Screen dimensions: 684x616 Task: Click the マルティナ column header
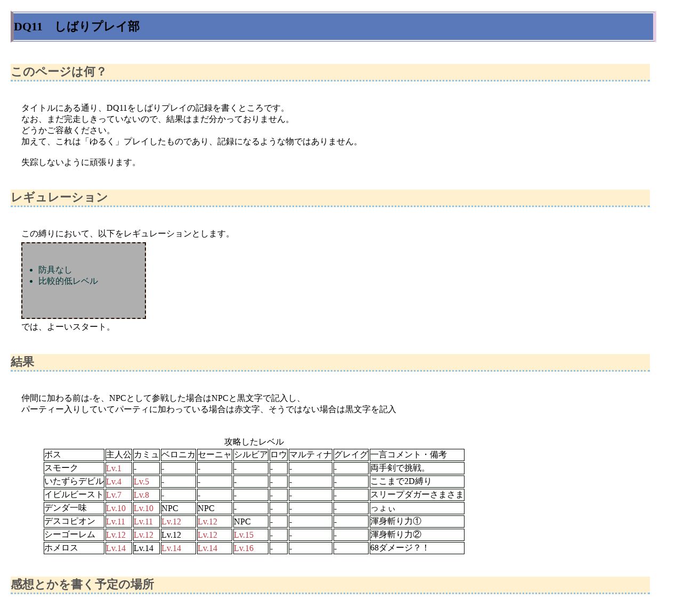tap(311, 455)
